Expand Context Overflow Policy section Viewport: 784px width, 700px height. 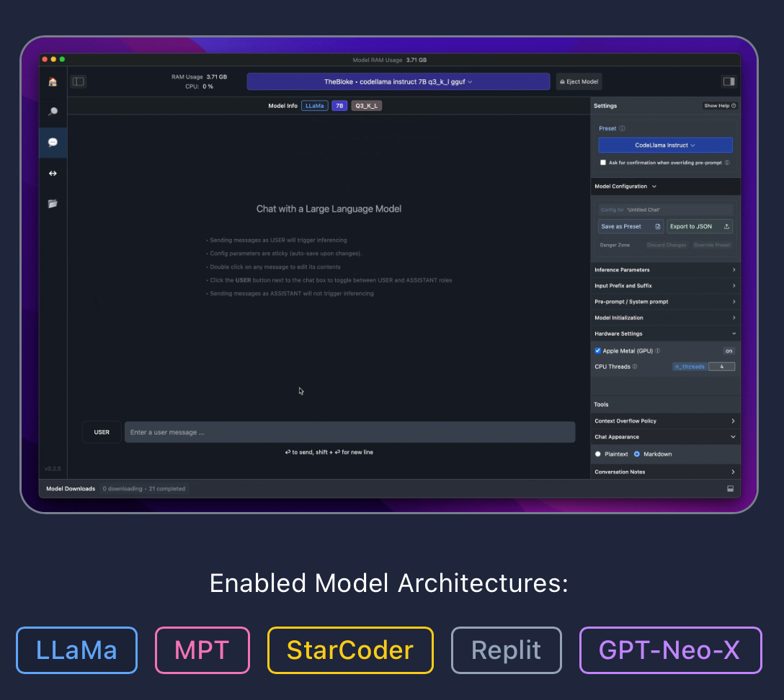tap(665, 421)
